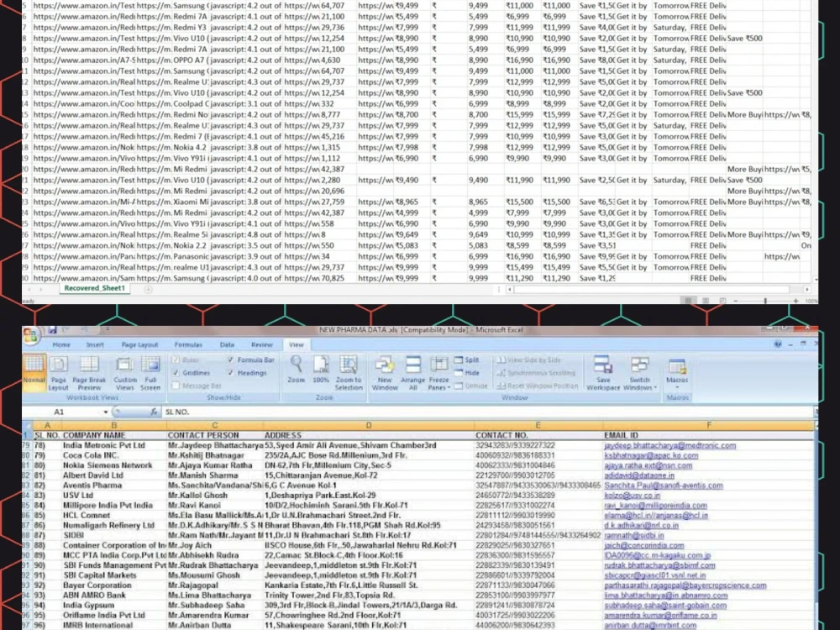
Task: Open Custom Views
Action: click(x=124, y=372)
